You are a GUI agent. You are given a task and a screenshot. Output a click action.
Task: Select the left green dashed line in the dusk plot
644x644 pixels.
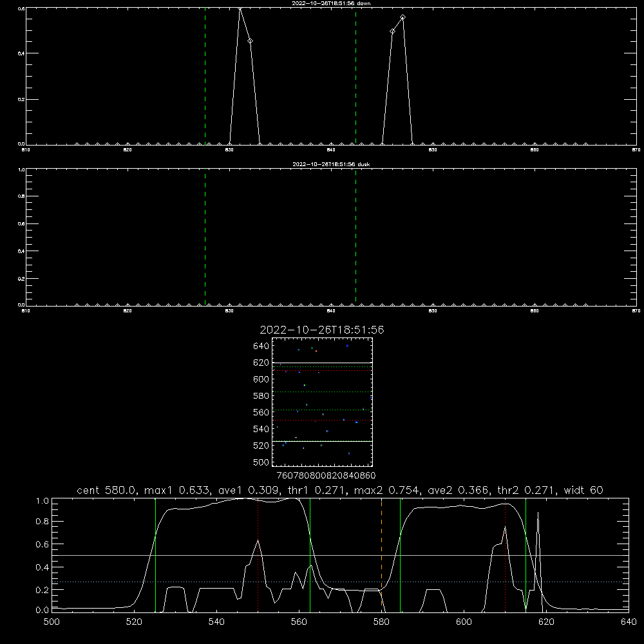205,237
